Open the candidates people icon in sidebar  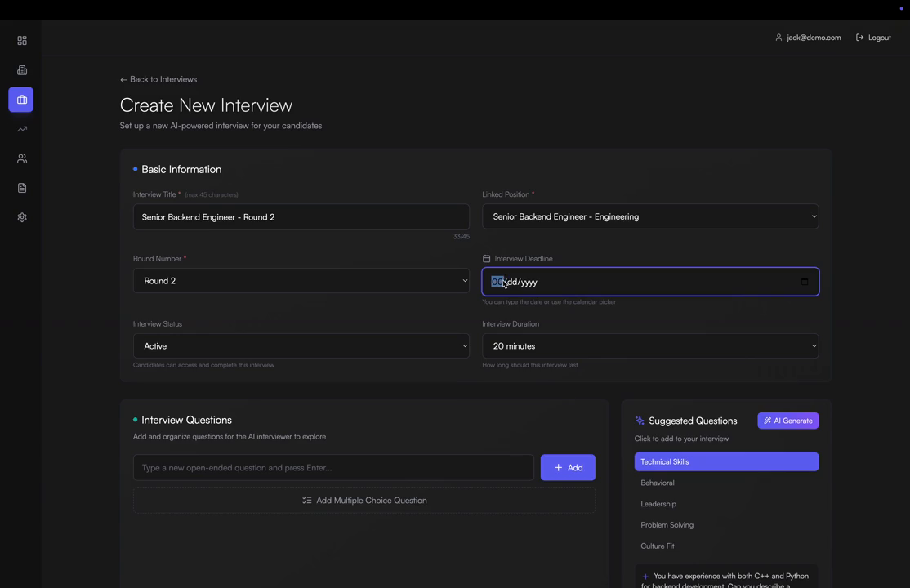pos(22,158)
